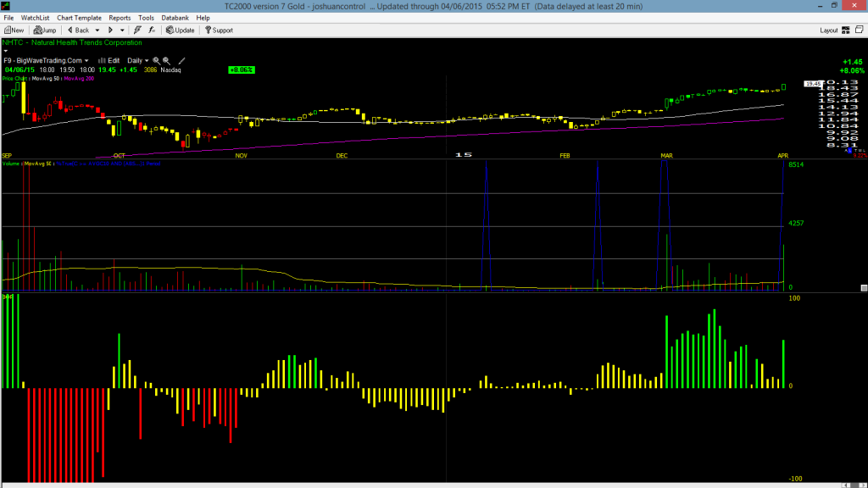Open the Jump tool
868x488 pixels.
coord(45,30)
